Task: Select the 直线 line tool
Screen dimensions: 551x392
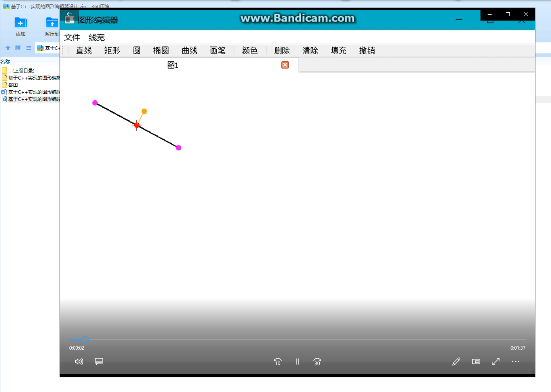Action: pyautogui.click(x=84, y=51)
